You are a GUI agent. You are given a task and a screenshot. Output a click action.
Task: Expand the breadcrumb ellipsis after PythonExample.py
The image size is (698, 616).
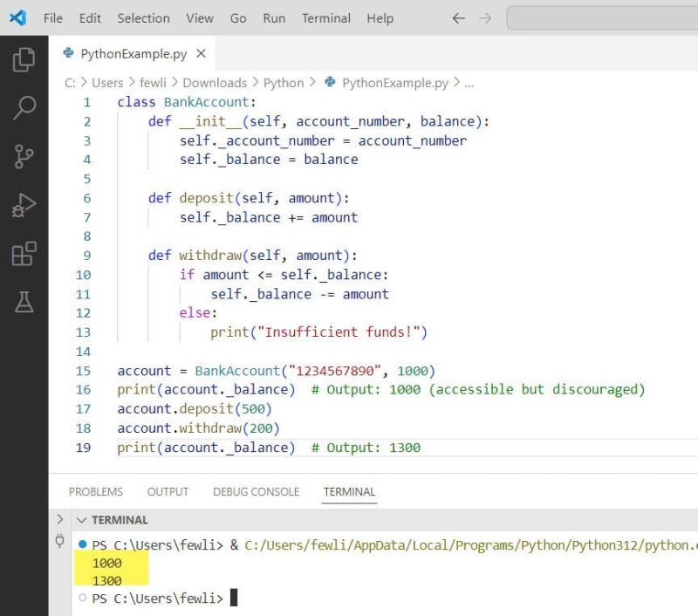[x=468, y=83]
